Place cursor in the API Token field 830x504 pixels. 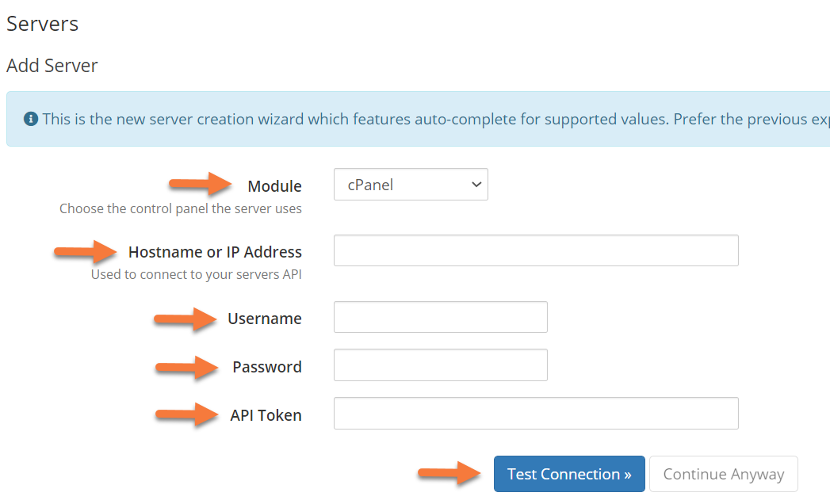point(536,414)
